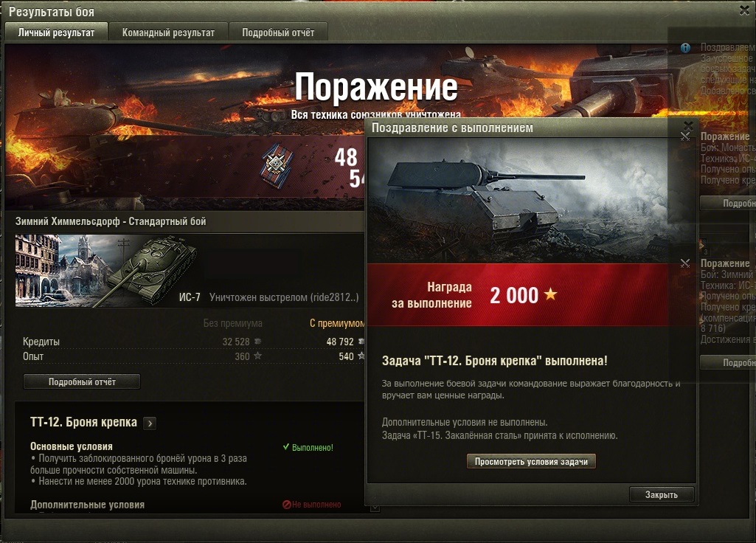Image resolution: width=756 pixels, height=543 pixels.
Task: Click the ИС-7 tank thumbnail image
Action: click(106, 271)
